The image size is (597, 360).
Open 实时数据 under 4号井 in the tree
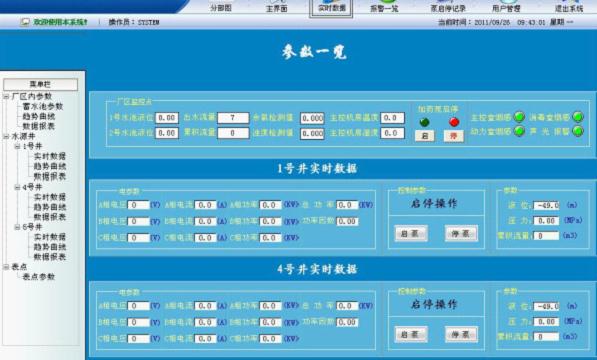tap(50, 197)
